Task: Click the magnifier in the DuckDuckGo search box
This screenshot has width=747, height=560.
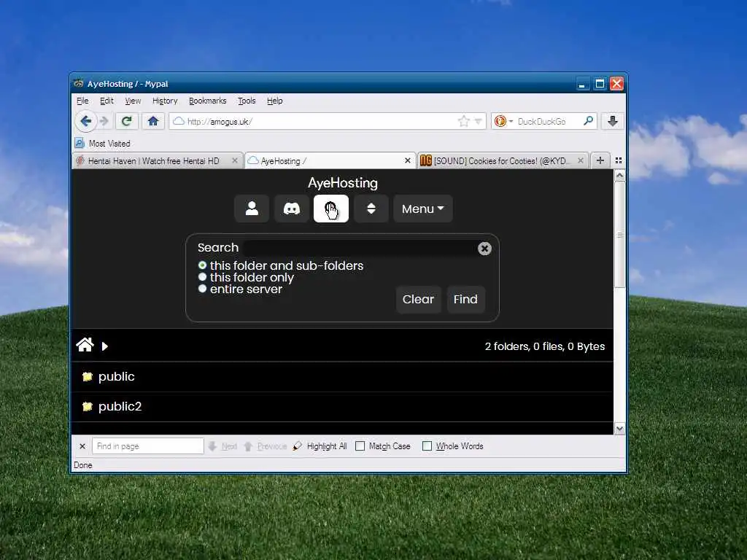Action: (589, 121)
